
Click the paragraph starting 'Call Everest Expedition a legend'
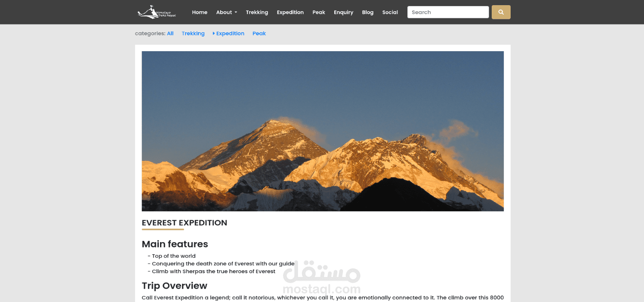323,298
